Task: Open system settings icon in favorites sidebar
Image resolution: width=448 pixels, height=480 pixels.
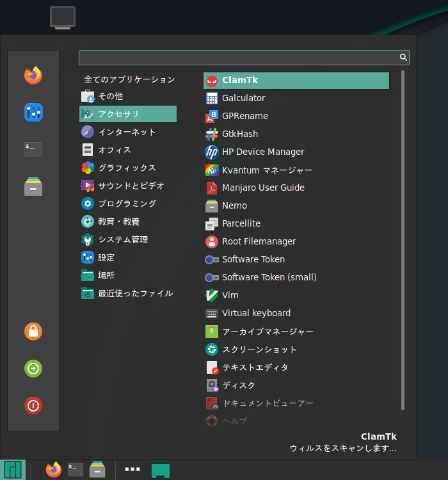Action: coord(33,113)
